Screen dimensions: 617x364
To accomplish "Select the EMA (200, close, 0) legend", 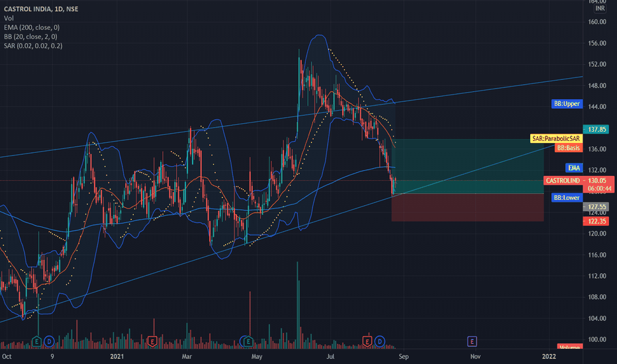I will pos(32,28).
